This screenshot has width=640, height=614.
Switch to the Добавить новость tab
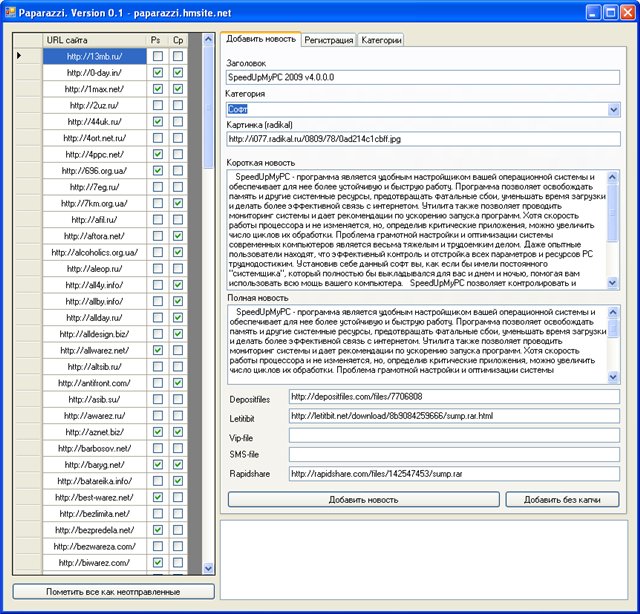tap(261, 39)
